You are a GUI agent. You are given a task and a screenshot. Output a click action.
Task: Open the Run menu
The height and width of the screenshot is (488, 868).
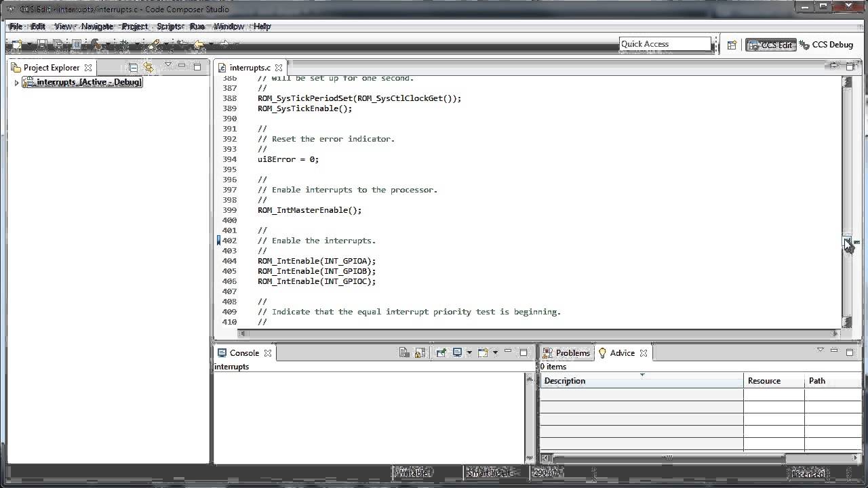coord(197,26)
